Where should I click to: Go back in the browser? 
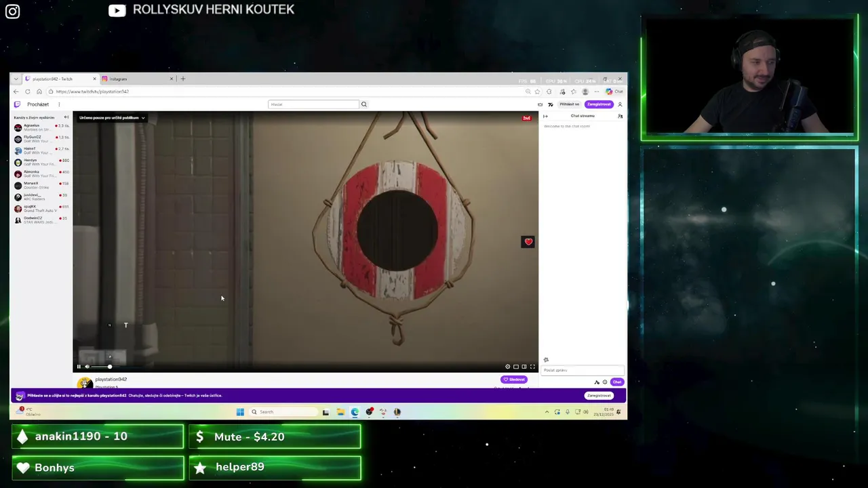16,91
